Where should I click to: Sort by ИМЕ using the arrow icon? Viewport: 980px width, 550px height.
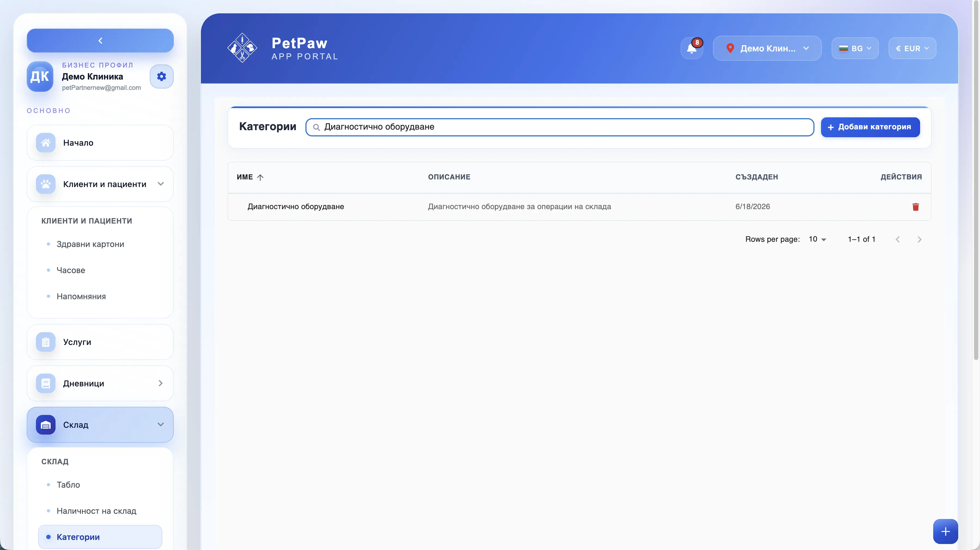[x=260, y=177]
